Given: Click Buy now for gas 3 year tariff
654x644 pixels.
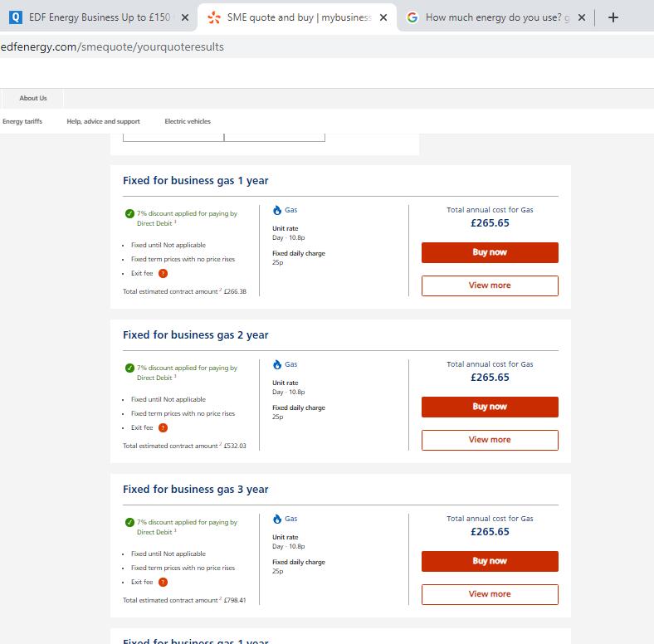Looking at the screenshot, I should point(490,561).
